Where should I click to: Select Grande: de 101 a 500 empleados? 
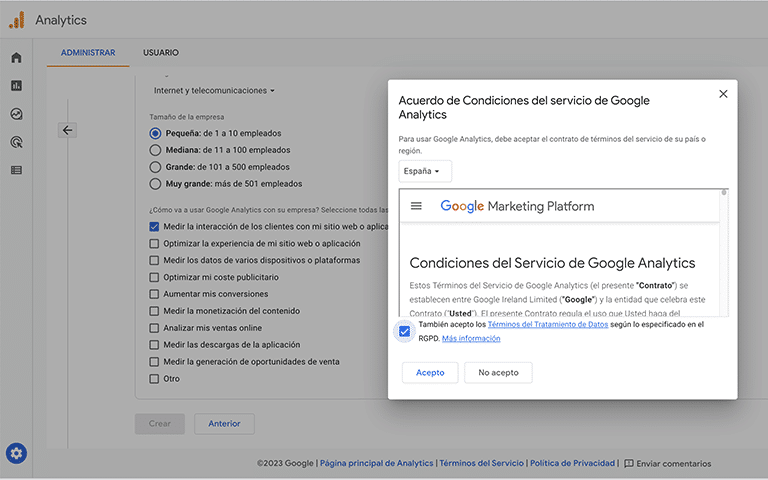155,167
